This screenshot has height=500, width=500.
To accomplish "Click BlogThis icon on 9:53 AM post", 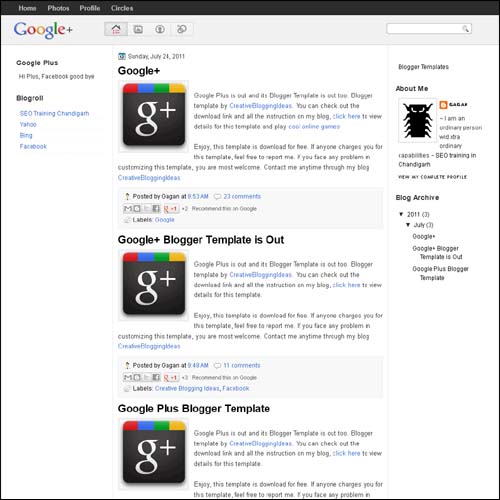I will click(x=137, y=209).
